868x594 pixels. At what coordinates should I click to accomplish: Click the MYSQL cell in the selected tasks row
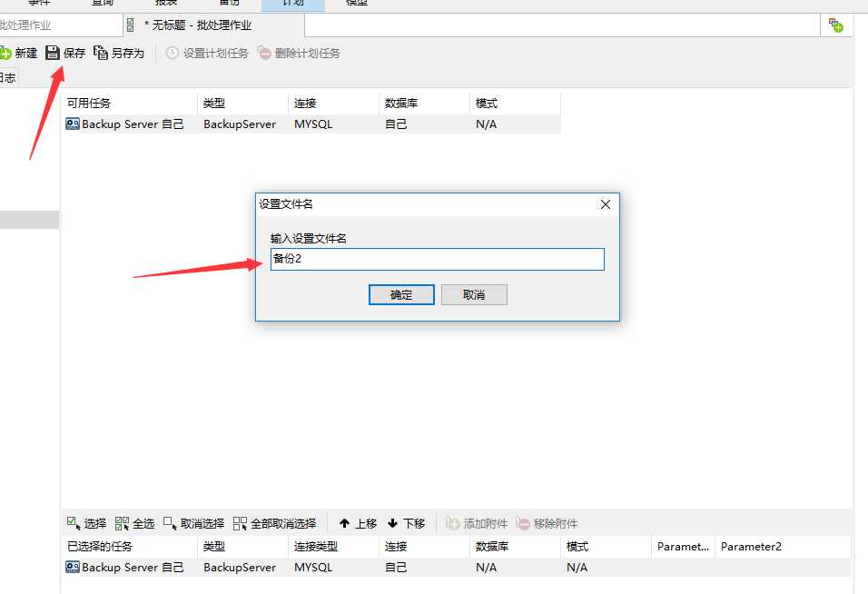pyautogui.click(x=313, y=567)
